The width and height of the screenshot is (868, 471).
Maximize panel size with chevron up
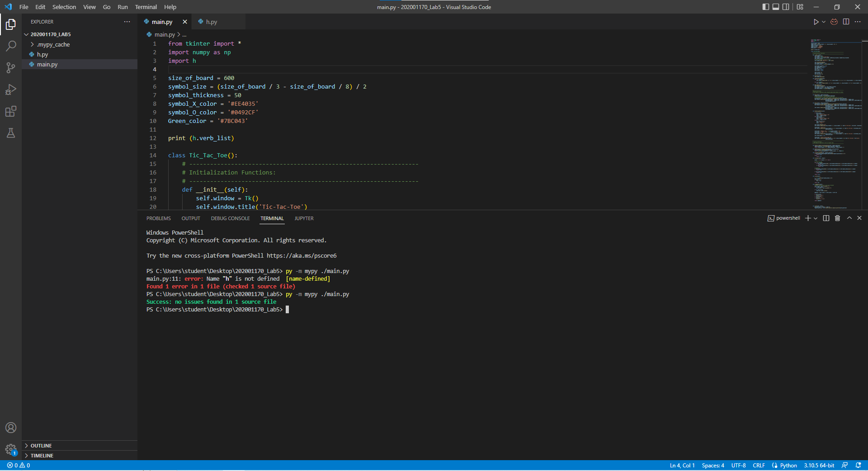849,218
